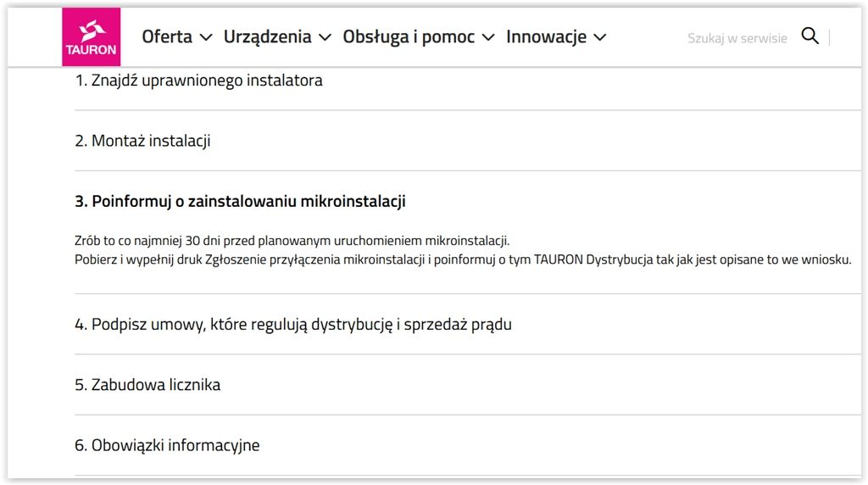Expand step 2 Montaż instalacji

(468, 141)
